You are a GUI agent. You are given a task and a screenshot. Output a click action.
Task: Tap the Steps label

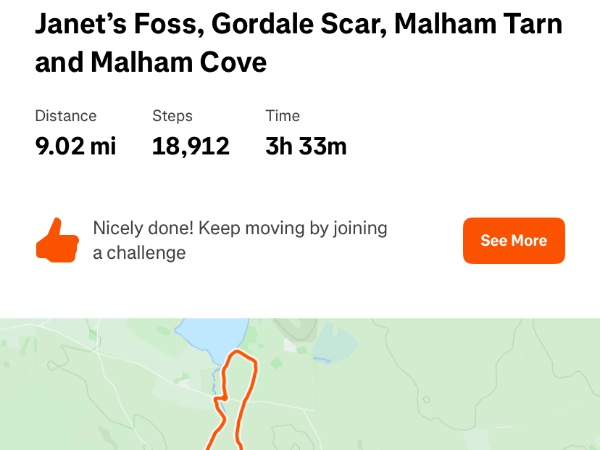tap(172, 116)
